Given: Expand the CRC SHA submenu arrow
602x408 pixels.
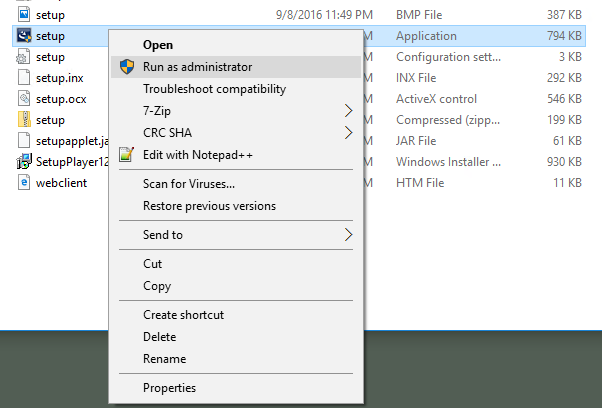Looking at the screenshot, I should tap(348, 133).
